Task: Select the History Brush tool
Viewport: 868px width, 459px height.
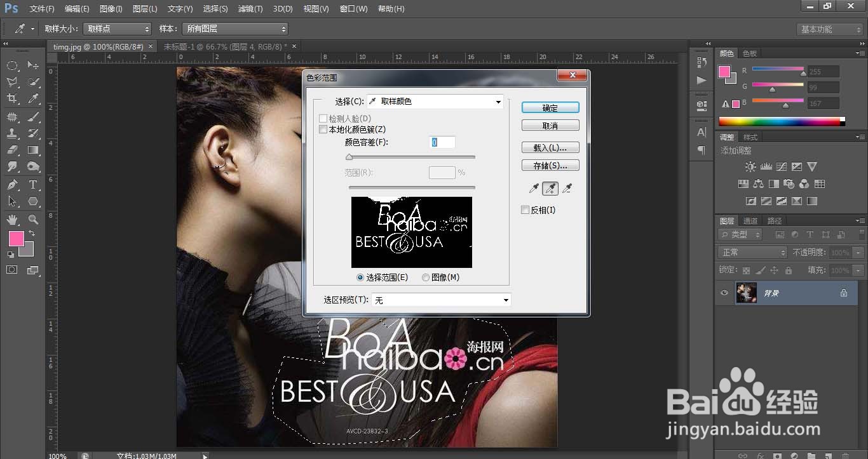Action: pyautogui.click(x=33, y=133)
